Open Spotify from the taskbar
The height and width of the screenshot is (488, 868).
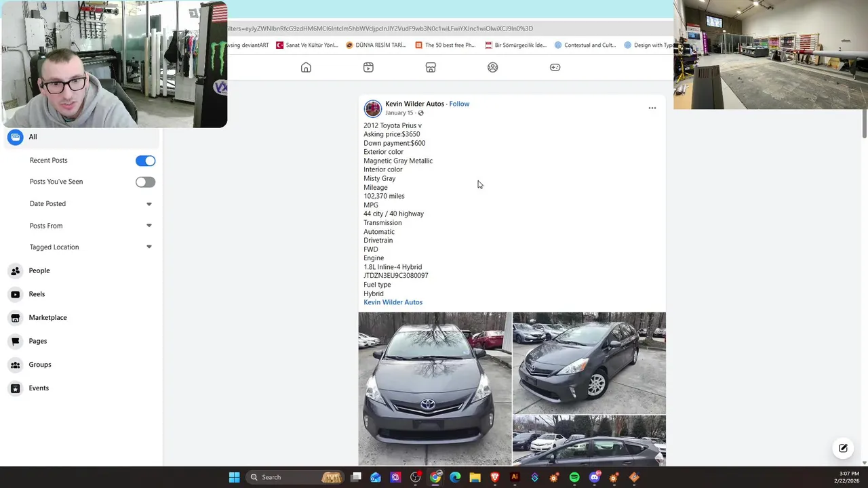pyautogui.click(x=574, y=477)
